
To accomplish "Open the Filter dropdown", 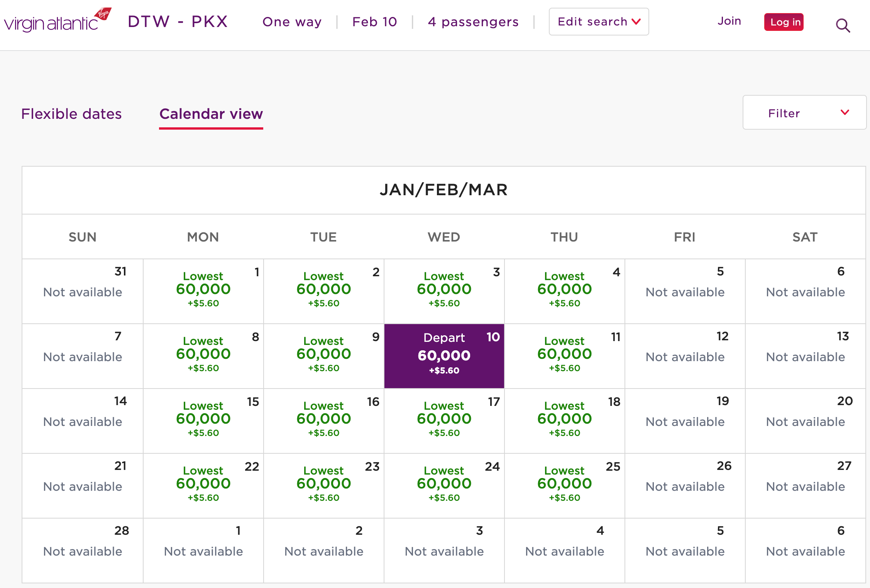I will tap(804, 113).
